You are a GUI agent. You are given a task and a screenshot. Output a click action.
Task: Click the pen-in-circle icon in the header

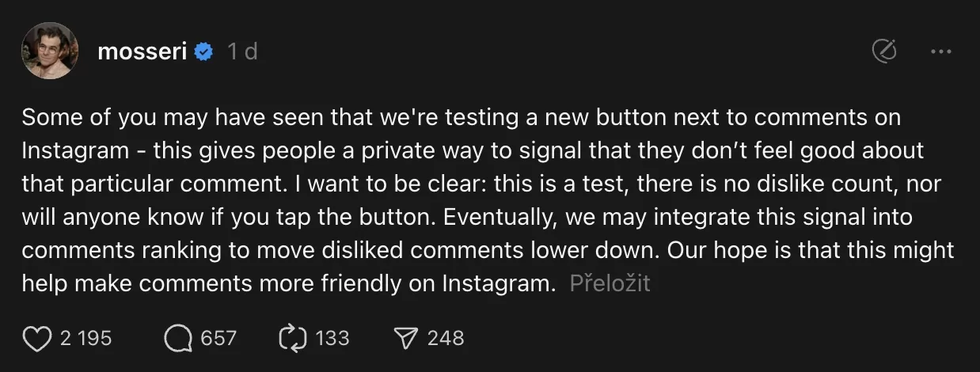pos(883,52)
